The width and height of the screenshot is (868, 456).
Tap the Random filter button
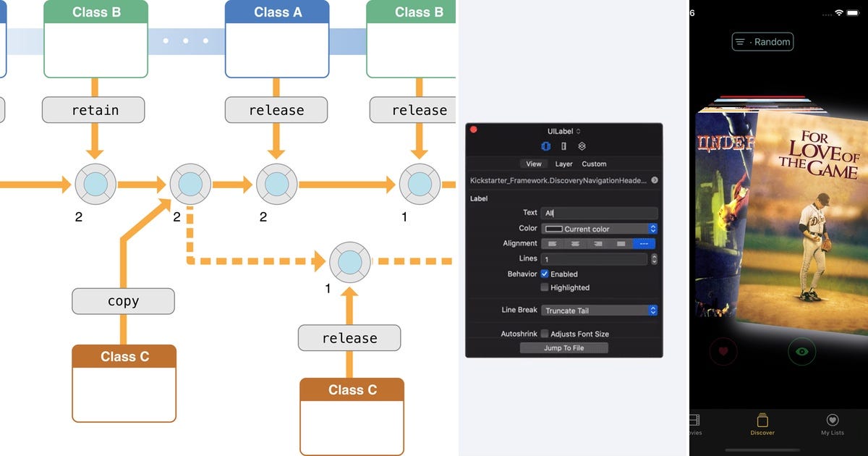[x=762, y=42]
